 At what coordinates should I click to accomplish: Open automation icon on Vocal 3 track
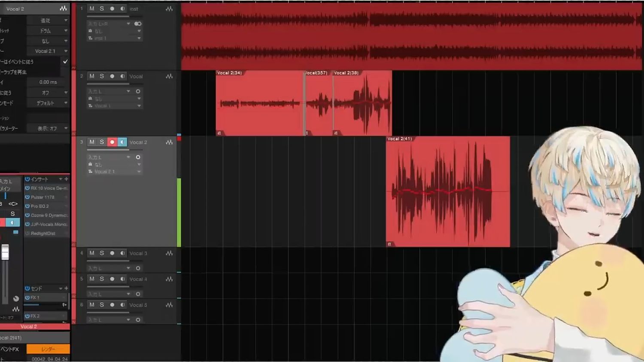(169, 253)
